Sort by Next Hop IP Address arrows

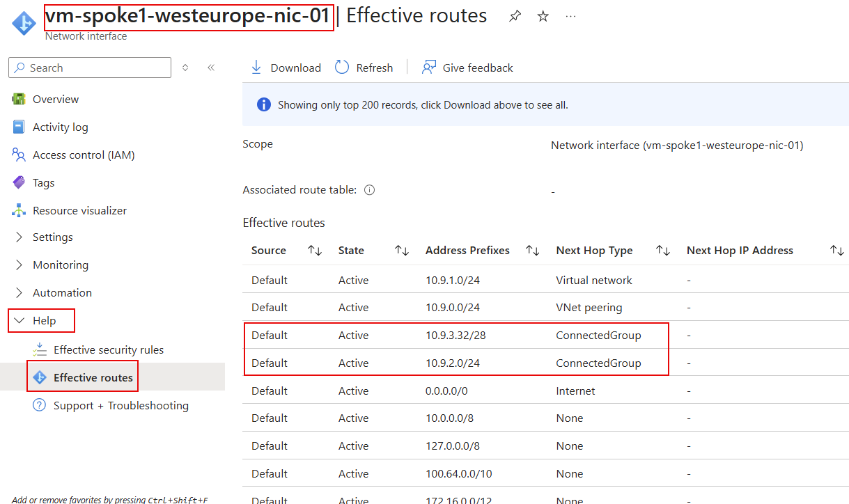[x=837, y=251]
